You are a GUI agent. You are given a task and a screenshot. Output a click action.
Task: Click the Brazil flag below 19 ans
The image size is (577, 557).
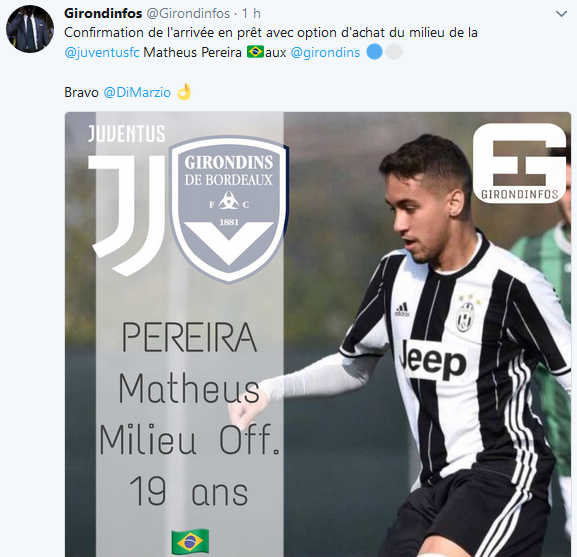pyautogui.click(x=190, y=542)
